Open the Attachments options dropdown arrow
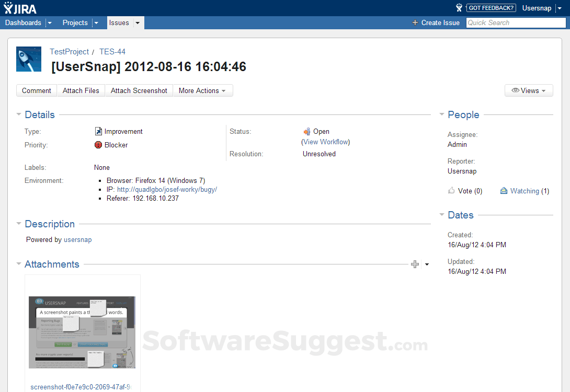 [427, 264]
